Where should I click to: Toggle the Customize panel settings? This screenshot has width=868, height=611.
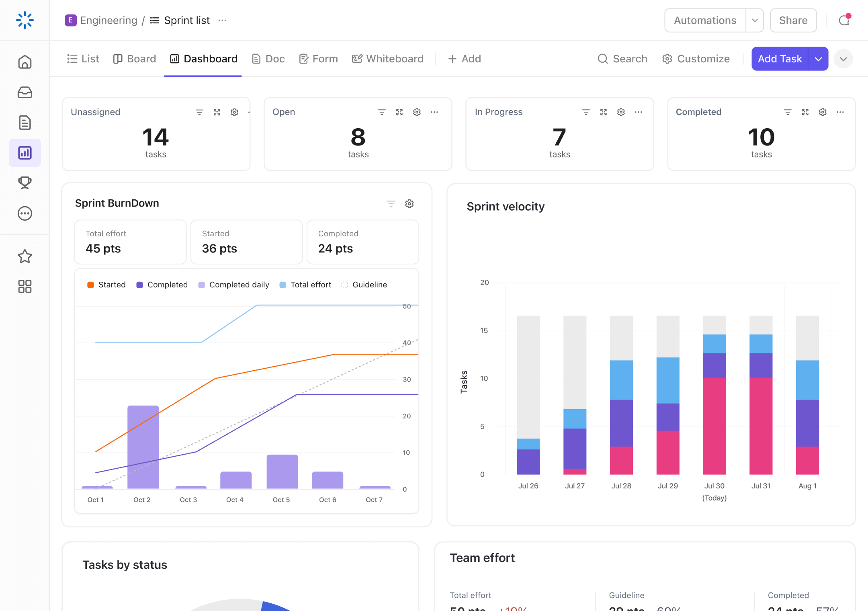(696, 58)
